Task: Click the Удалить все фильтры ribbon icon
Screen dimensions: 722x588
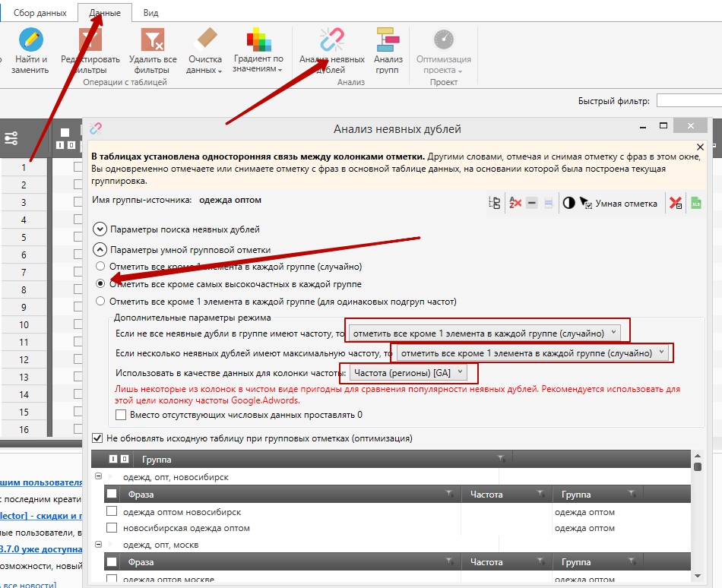Action: tap(153, 51)
